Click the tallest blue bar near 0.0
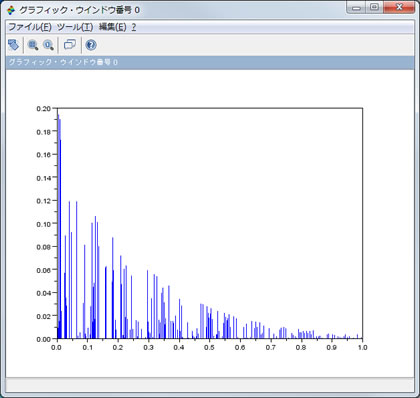Viewport: 420px width, 398px height. [x=58, y=227]
